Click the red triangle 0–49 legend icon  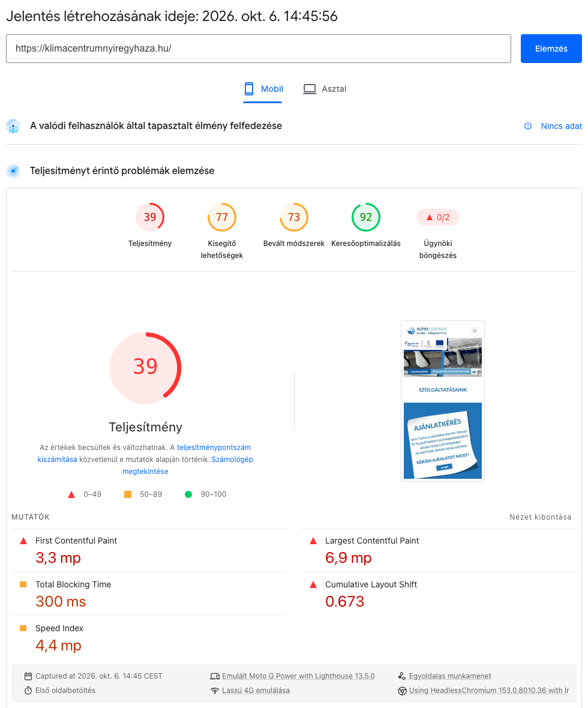[x=71, y=495]
